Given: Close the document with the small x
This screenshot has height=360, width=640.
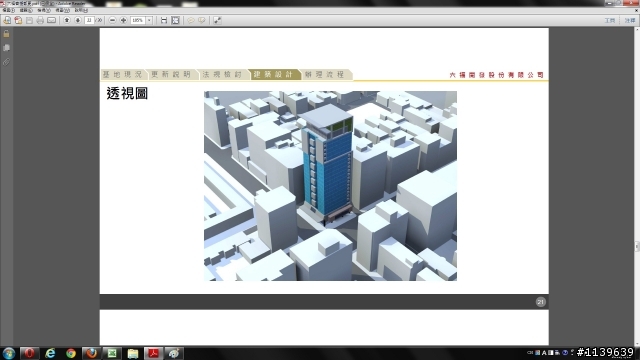Looking at the screenshot, I should click(636, 10).
